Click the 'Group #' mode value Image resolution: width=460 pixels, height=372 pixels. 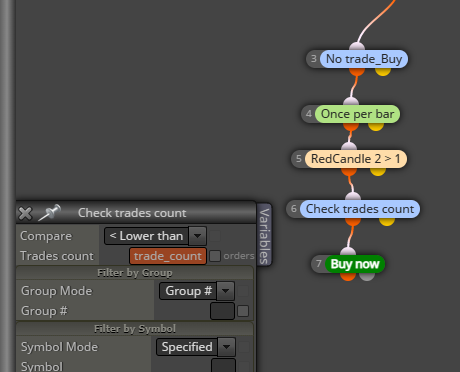pos(188,291)
